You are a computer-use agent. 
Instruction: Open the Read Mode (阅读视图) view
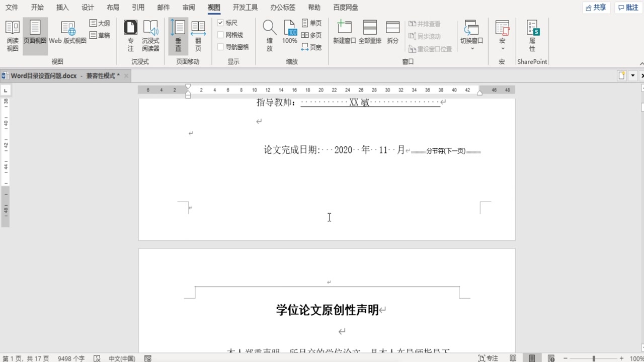13,36
